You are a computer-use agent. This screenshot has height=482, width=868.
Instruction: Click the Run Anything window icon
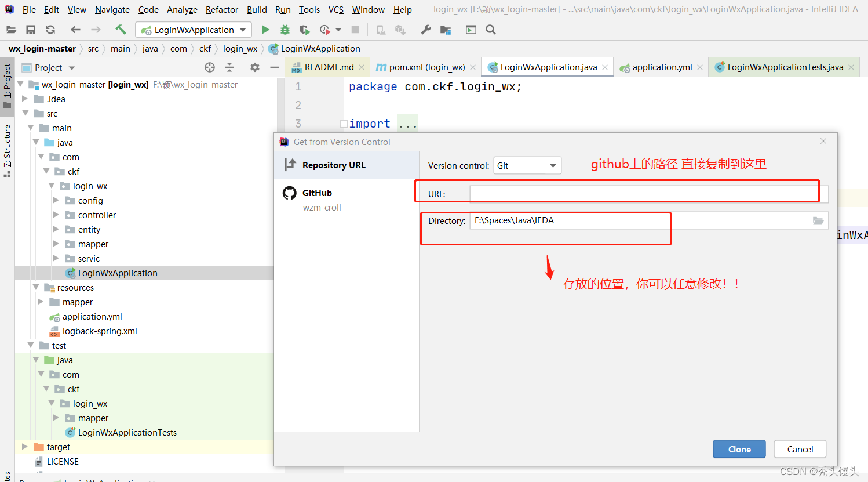471,30
